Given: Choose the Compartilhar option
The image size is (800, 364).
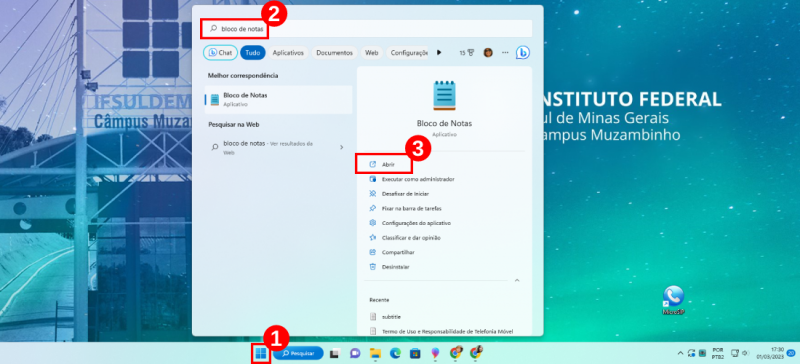Looking at the screenshot, I should tap(398, 252).
